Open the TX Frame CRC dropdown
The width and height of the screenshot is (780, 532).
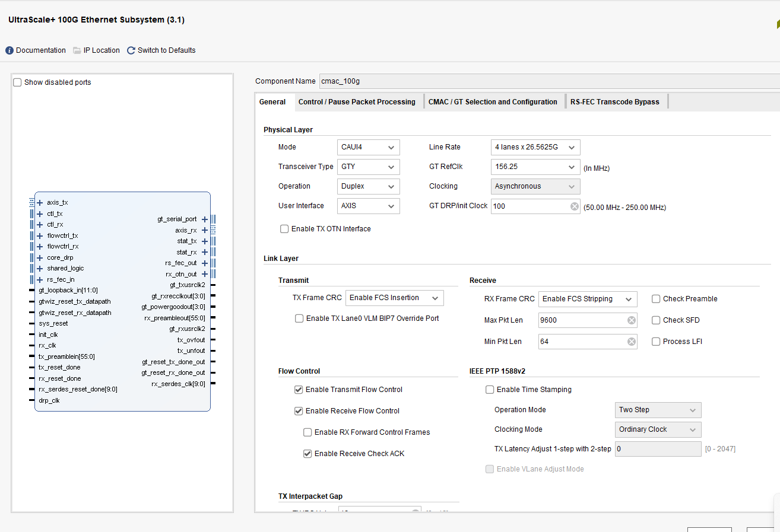(x=395, y=298)
